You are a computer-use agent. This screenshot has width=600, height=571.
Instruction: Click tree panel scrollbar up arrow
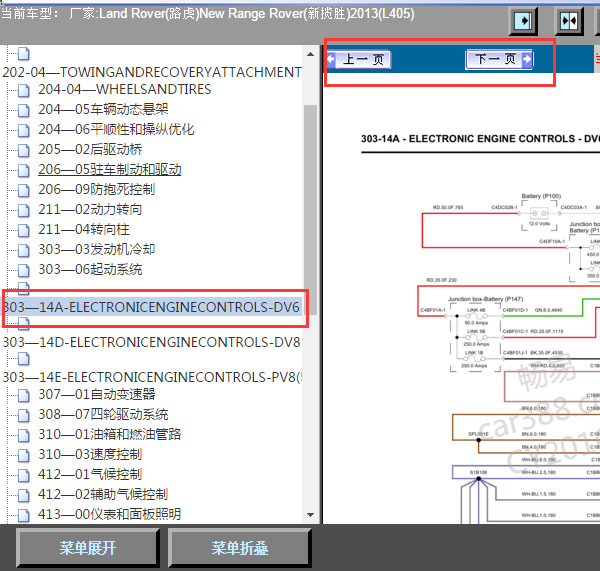click(x=311, y=54)
